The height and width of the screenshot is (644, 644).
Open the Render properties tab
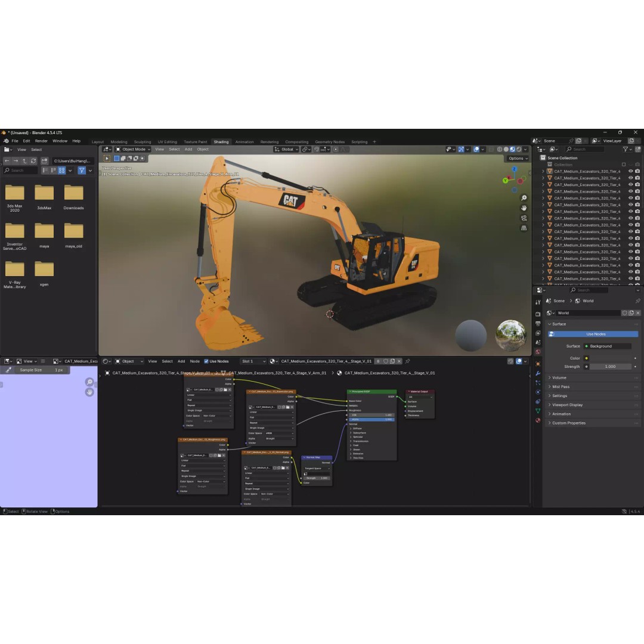538,314
